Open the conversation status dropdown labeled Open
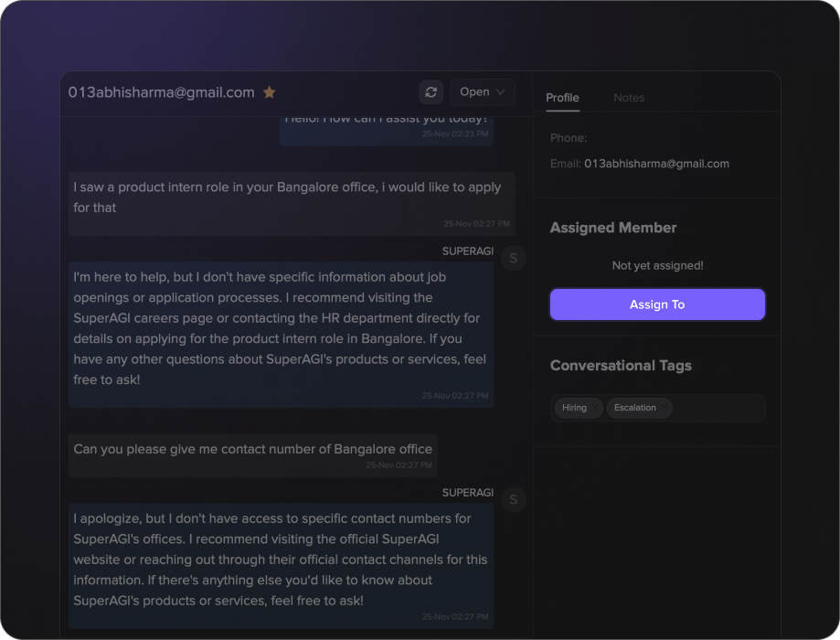 click(482, 92)
